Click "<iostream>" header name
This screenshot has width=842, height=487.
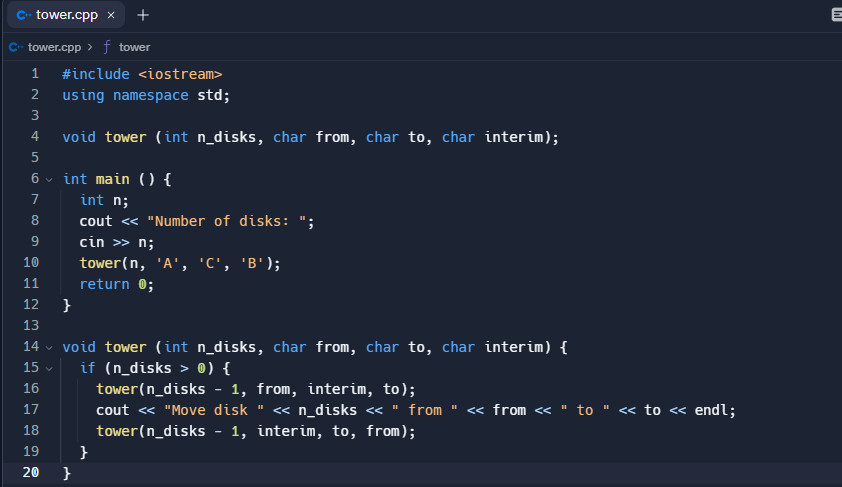pyautogui.click(x=180, y=74)
